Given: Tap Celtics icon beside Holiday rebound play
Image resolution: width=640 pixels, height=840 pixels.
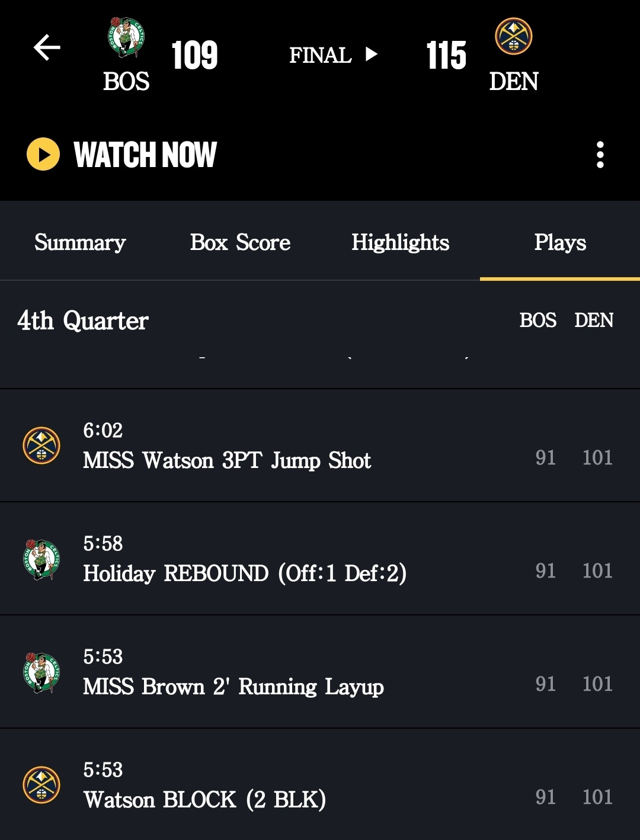Looking at the screenshot, I should pyautogui.click(x=41, y=559).
